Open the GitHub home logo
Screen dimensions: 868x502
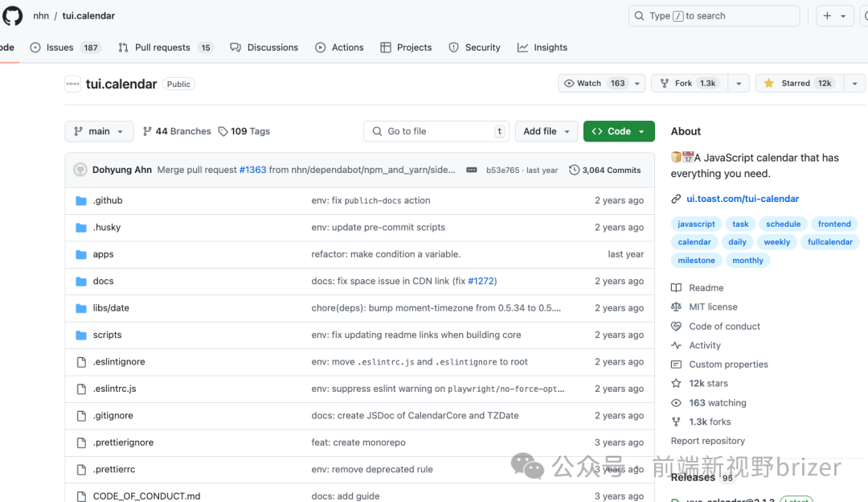pos(12,15)
